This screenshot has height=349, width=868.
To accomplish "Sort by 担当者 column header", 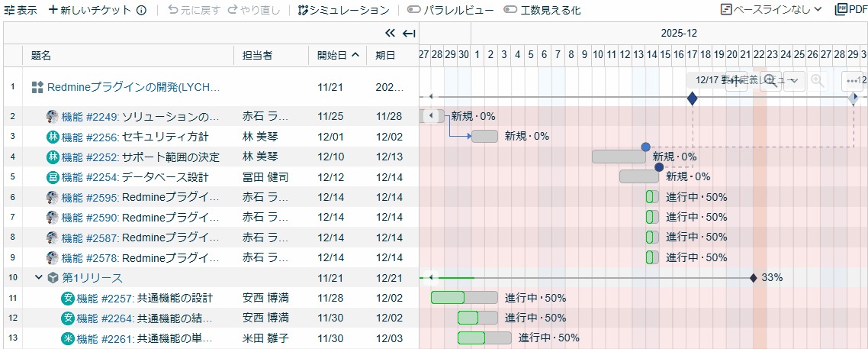I will coord(257,56).
